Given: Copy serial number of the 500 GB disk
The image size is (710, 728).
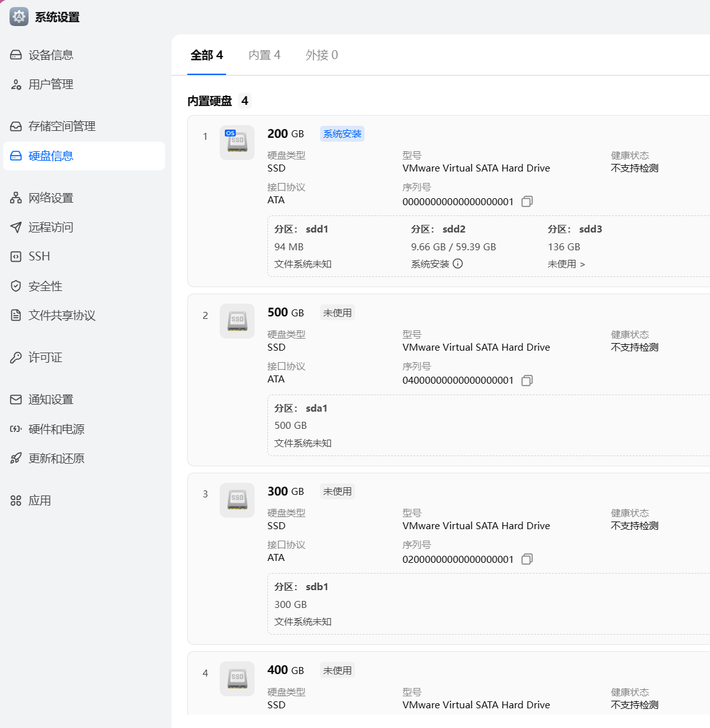Looking at the screenshot, I should pos(526,381).
